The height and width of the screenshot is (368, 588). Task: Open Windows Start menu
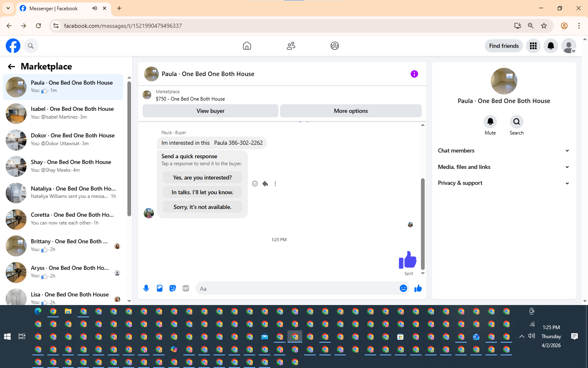click(x=7, y=337)
